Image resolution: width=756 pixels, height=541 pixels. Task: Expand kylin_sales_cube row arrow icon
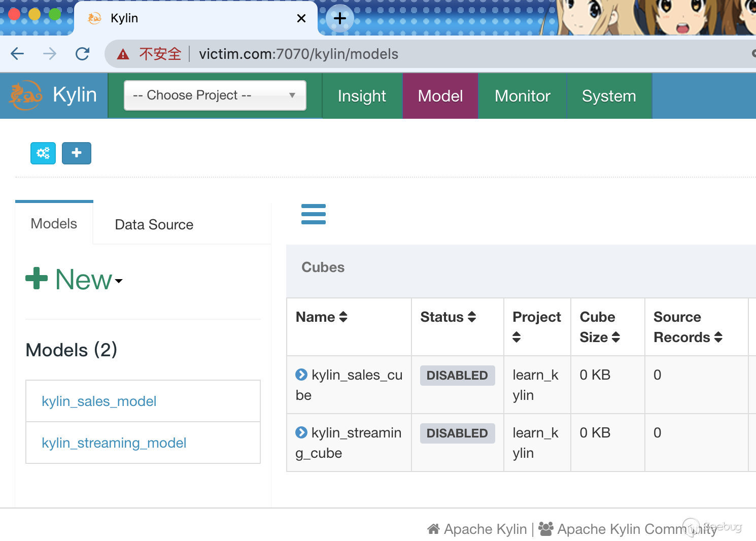pyautogui.click(x=301, y=375)
